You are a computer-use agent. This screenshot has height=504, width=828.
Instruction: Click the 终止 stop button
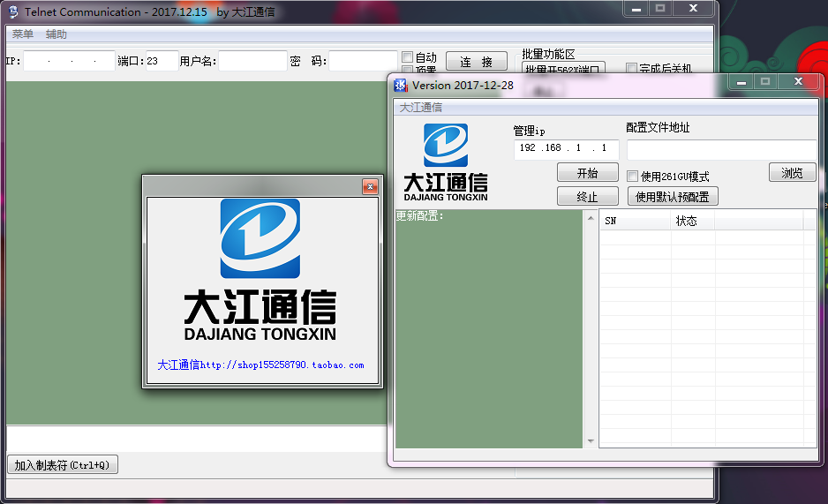(587, 196)
